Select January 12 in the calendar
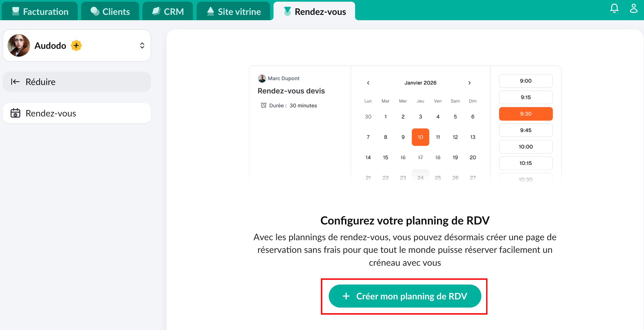This screenshot has width=644, height=330. (x=455, y=137)
